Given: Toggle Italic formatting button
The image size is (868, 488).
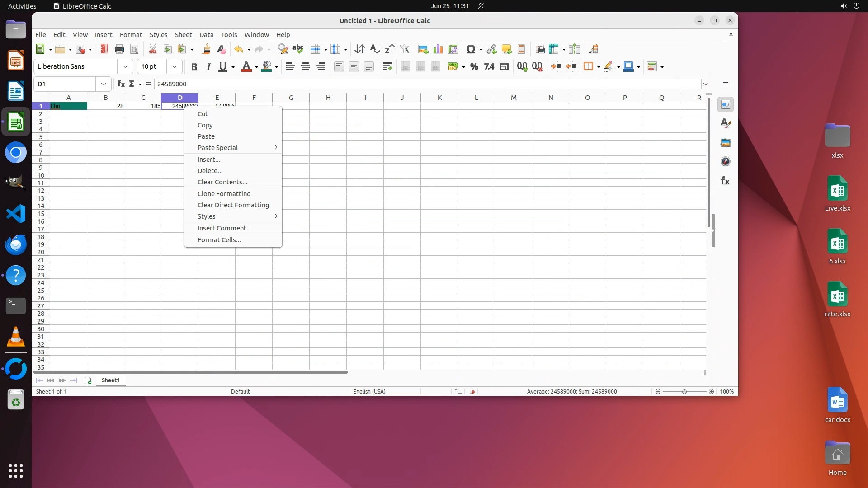Looking at the screenshot, I should [x=208, y=67].
